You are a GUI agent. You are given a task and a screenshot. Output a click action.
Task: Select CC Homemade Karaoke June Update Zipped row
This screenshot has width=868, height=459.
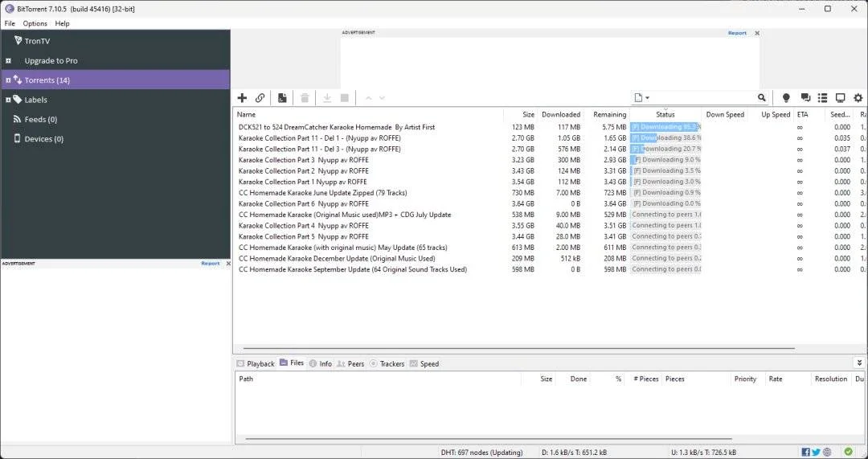(550, 193)
